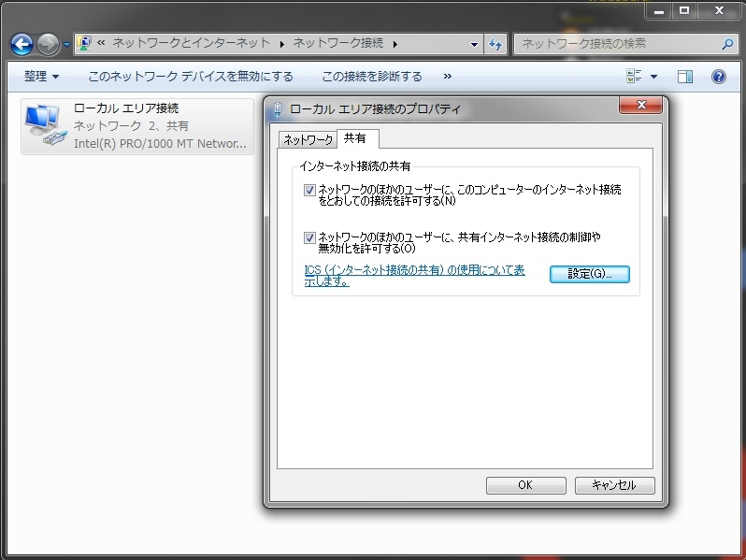
Task: Click キャンセル to dismiss the dialog
Action: tap(615, 485)
